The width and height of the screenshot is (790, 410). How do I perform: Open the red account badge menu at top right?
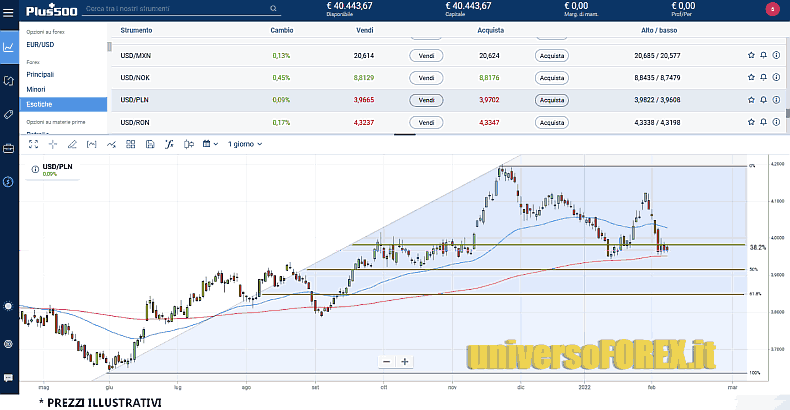[x=771, y=9]
